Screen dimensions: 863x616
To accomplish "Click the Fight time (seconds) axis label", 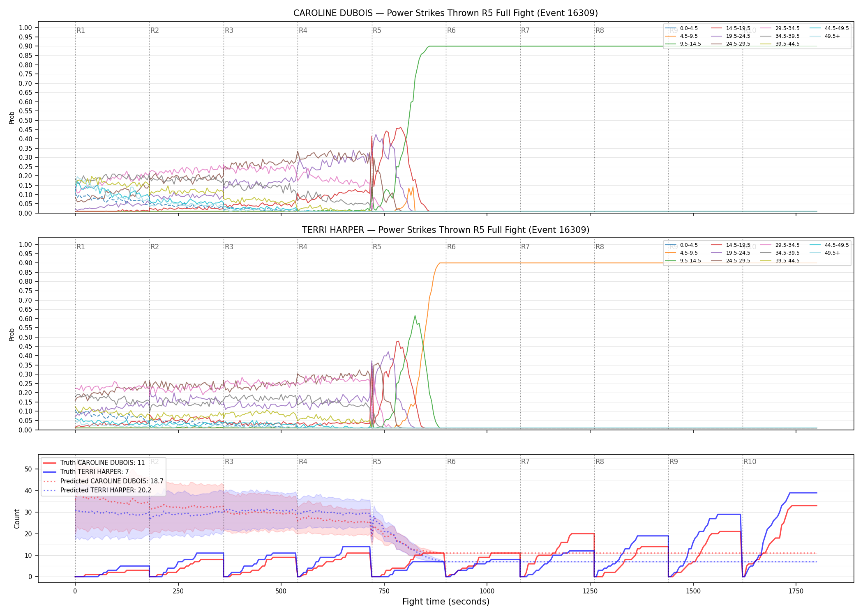I will click(446, 602).
